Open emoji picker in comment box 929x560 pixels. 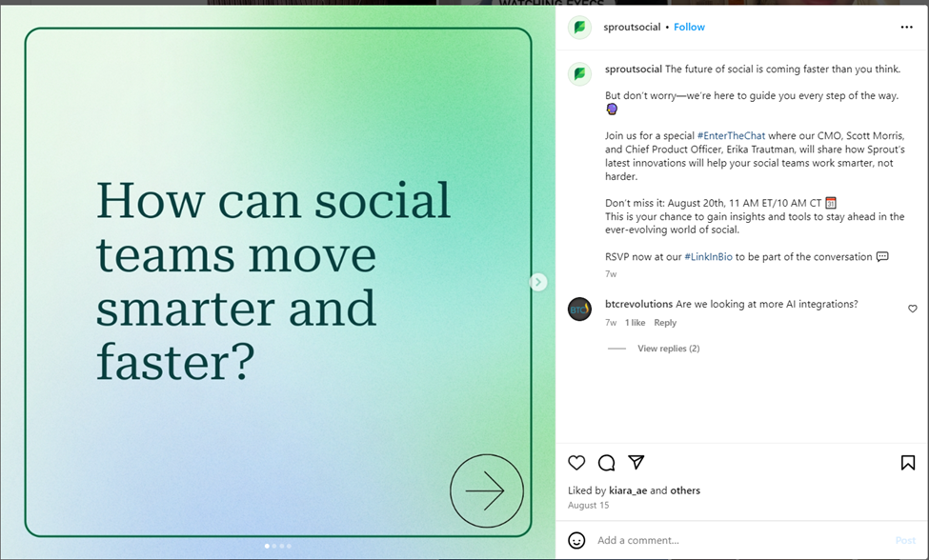[576, 540]
